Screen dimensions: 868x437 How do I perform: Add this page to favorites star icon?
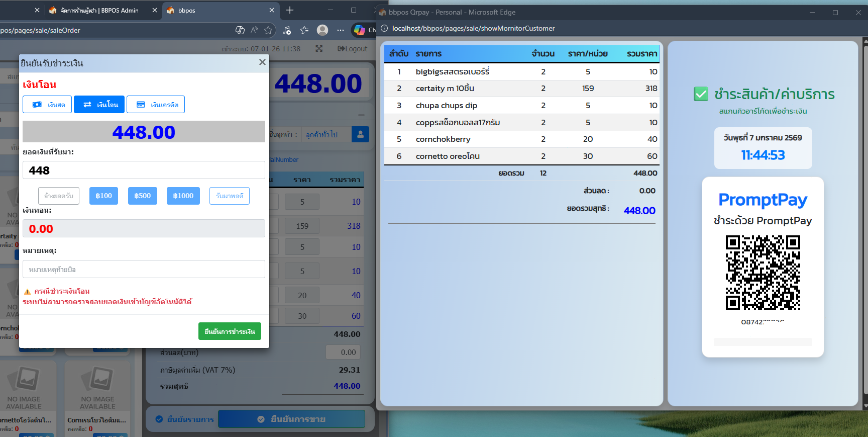click(x=268, y=30)
